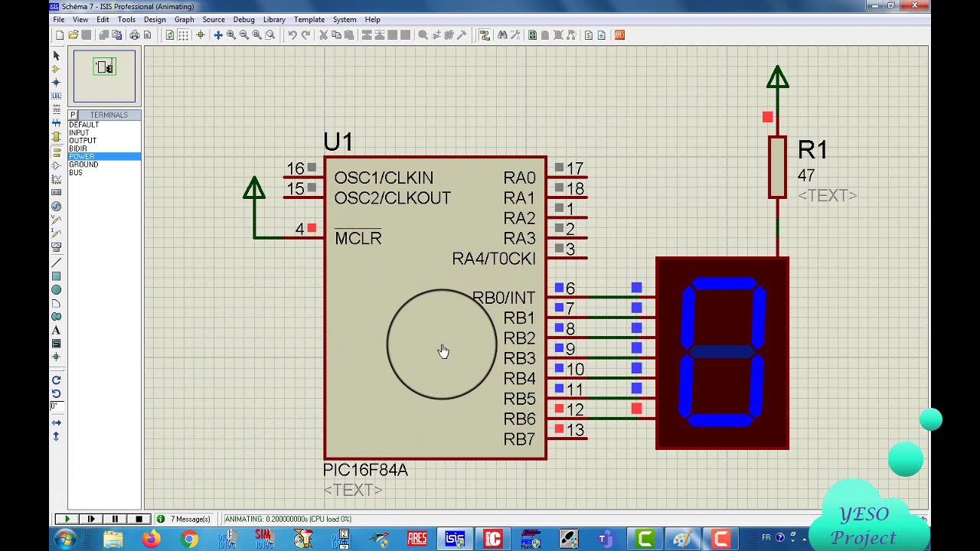This screenshot has width=980, height=551.
Task: Select BUS in the terminals list
Action: (104, 172)
